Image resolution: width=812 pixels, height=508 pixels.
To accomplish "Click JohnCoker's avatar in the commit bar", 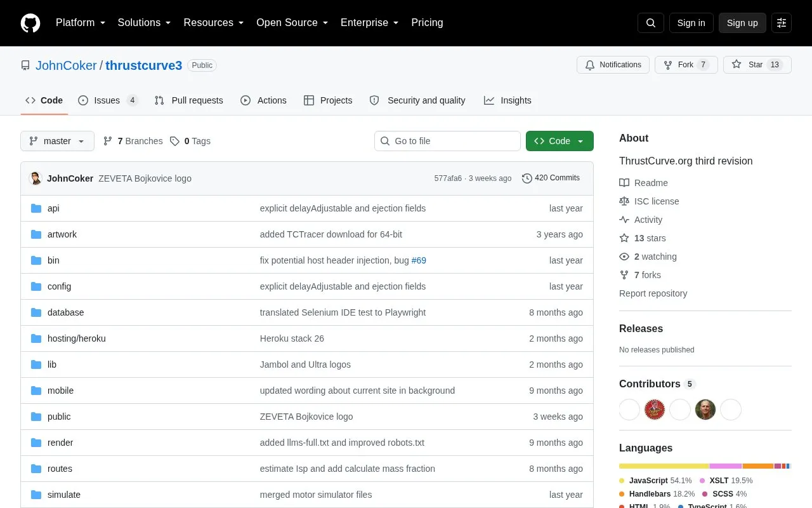I will (36, 178).
